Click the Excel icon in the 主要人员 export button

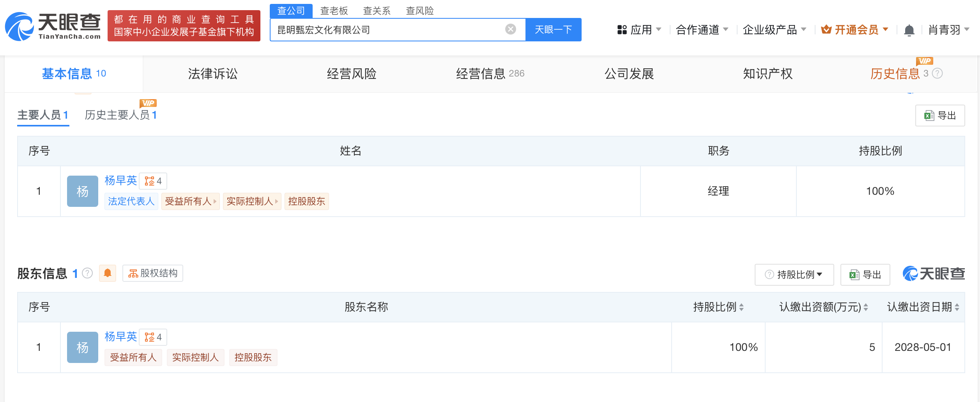(x=929, y=116)
